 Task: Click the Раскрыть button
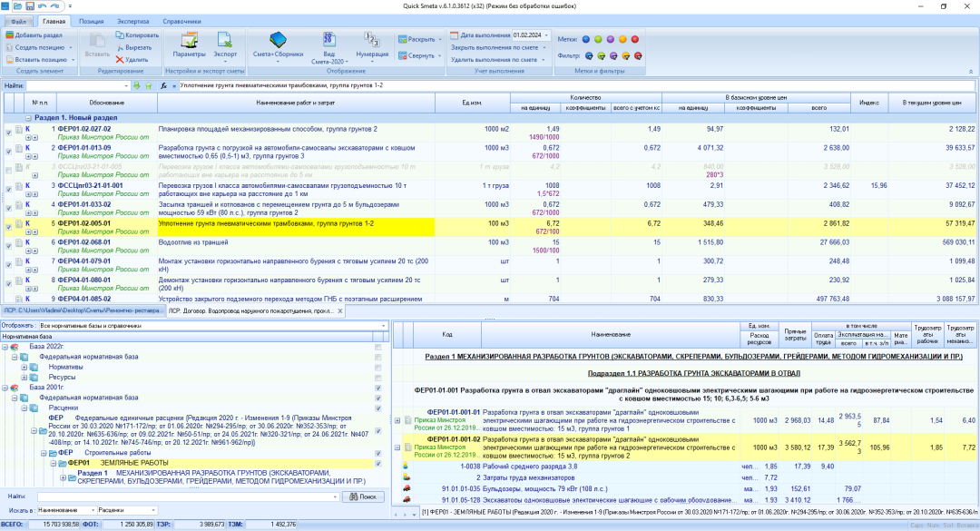(x=420, y=39)
